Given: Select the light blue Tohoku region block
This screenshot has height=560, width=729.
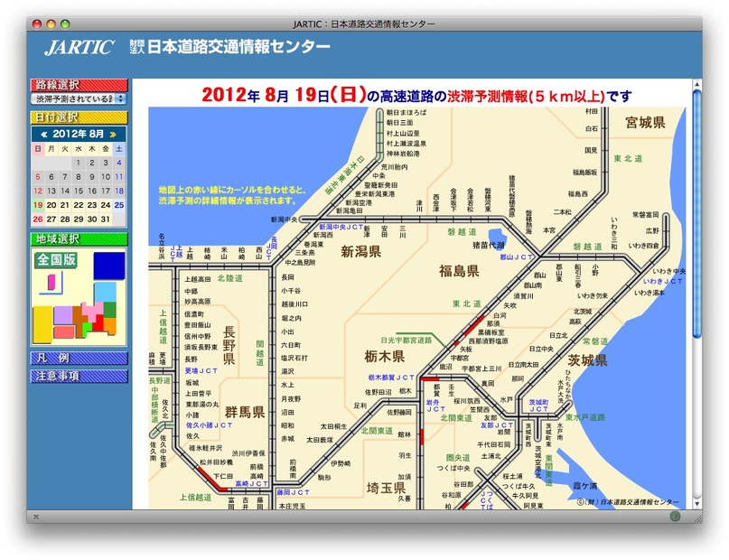Looking at the screenshot, I should (106, 292).
